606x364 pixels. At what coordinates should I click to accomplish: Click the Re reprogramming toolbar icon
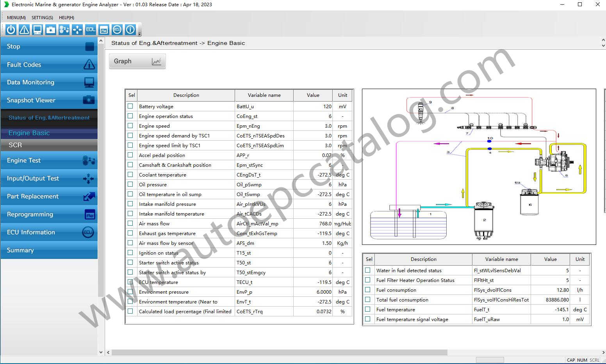[104, 30]
